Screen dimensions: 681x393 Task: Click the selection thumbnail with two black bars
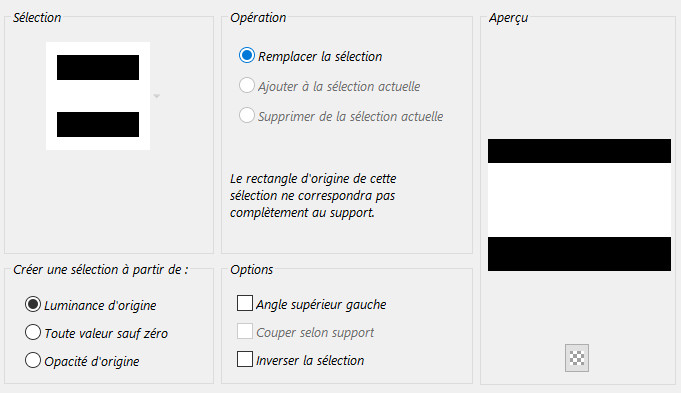point(98,96)
